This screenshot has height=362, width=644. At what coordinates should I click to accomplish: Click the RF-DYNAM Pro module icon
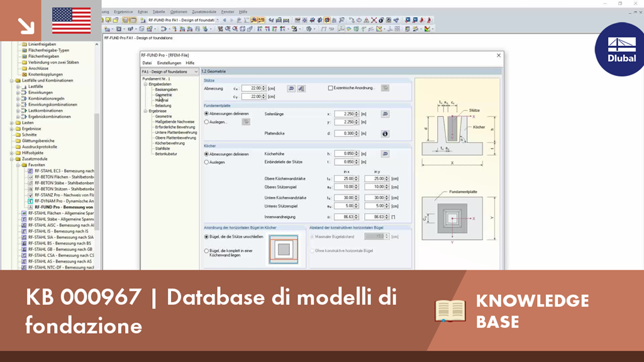pyautogui.click(x=30, y=201)
